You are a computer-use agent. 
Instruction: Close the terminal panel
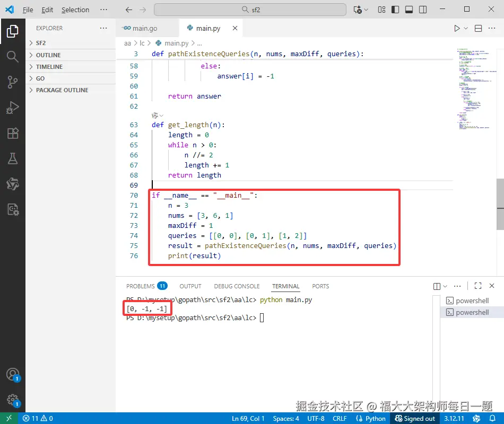492,286
